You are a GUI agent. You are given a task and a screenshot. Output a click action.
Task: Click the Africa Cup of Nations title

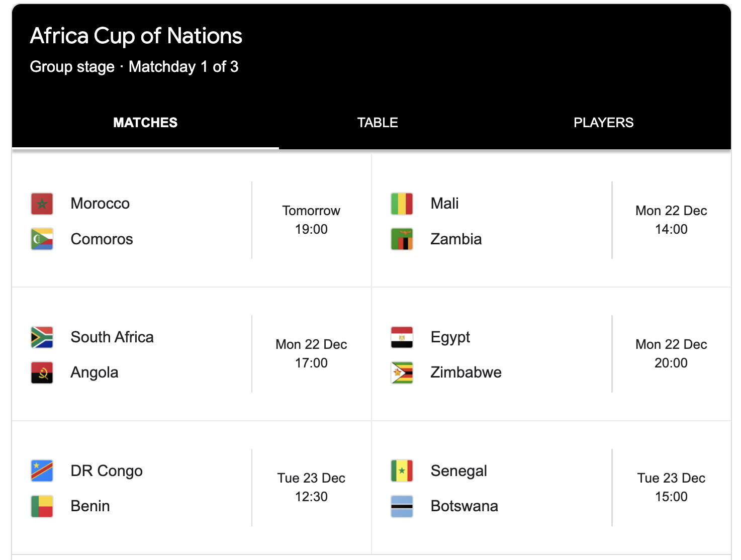[x=136, y=35]
